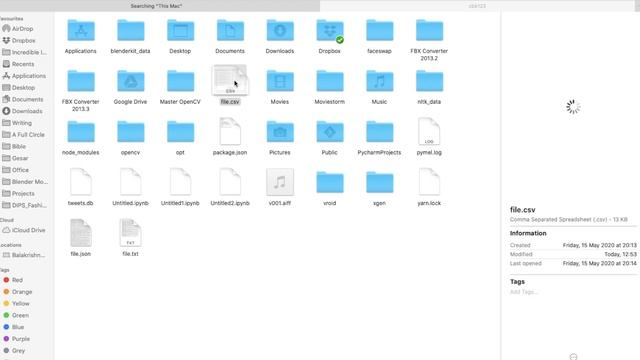This screenshot has width=640, height=360.
Task: Open the Applications folder icon
Action: pos(81,31)
